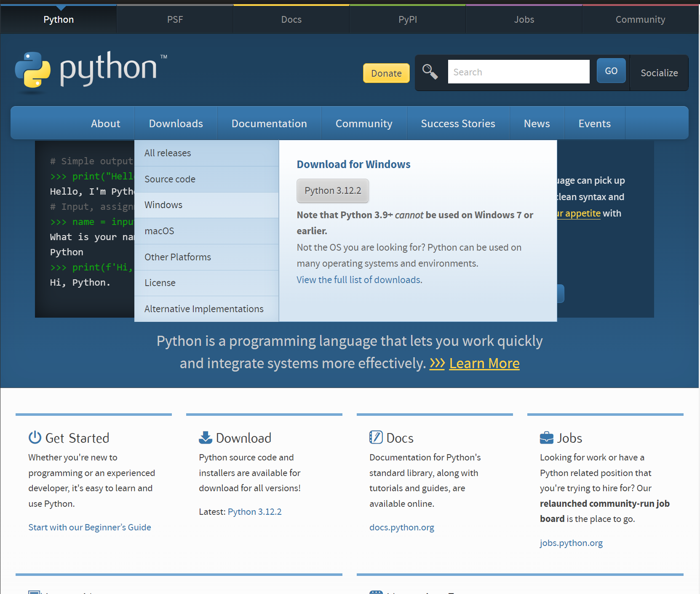
Task: Select All releases in Downloads menu
Action: point(206,153)
